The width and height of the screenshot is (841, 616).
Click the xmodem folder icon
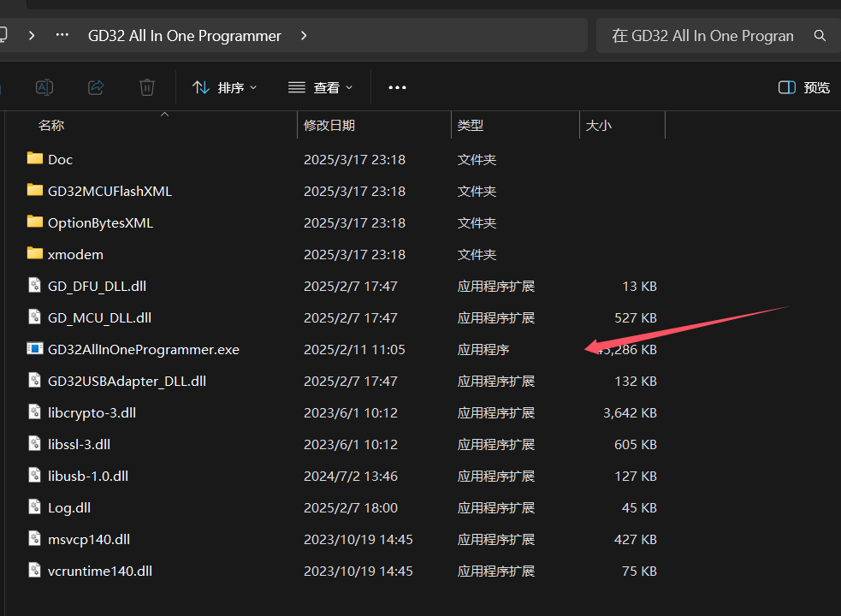(34, 254)
